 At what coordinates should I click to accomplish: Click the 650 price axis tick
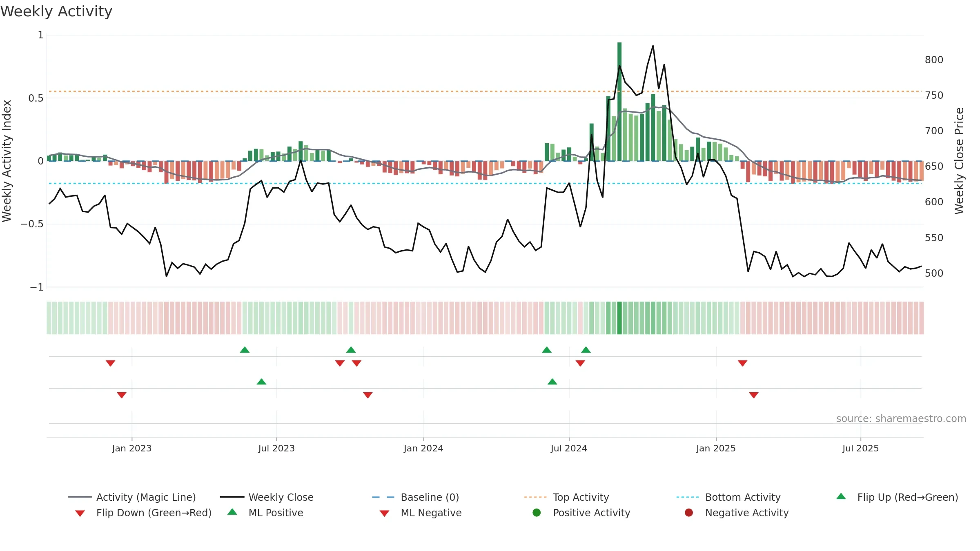click(934, 166)
